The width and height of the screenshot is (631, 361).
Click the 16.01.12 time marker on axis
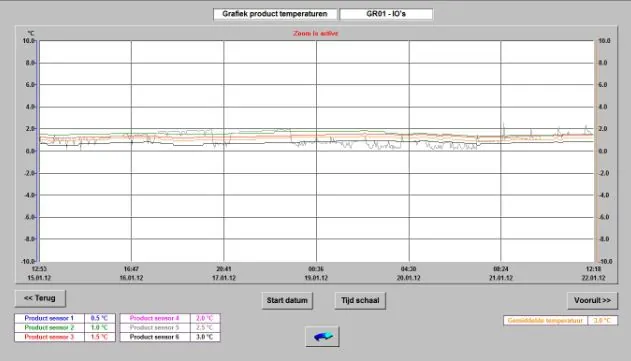click(131, 278)
